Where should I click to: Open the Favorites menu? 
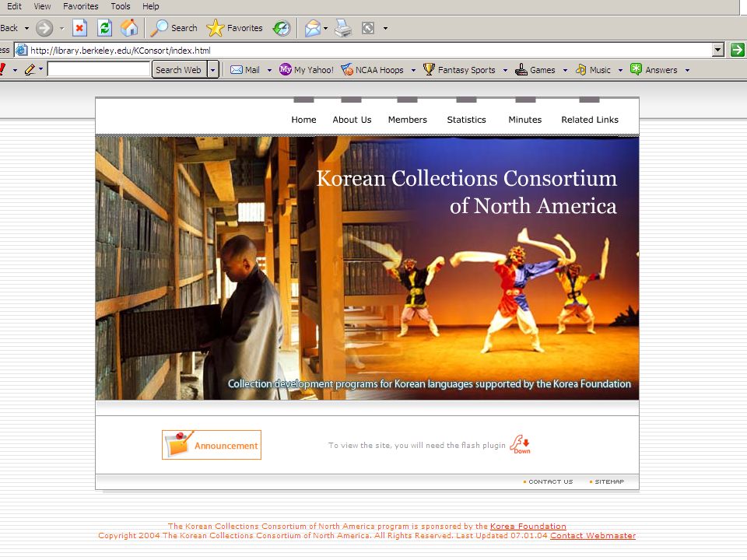point(80,6)
